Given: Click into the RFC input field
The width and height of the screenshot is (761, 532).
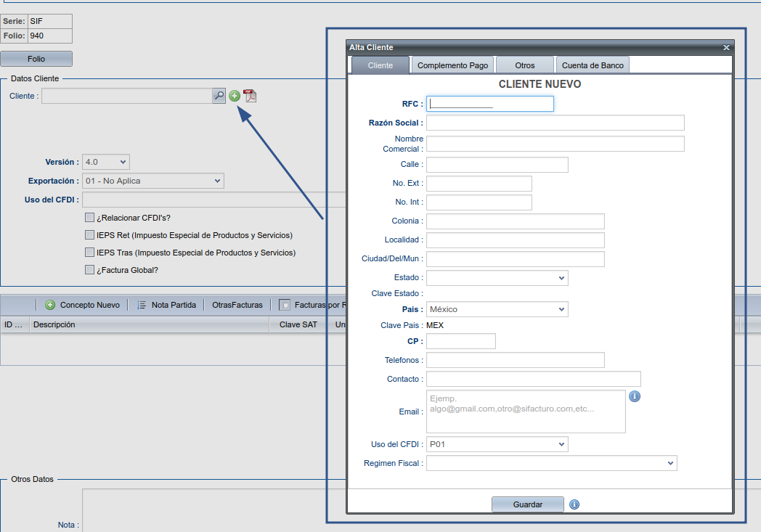Looking at the screenshot, I should coord(490,104).
